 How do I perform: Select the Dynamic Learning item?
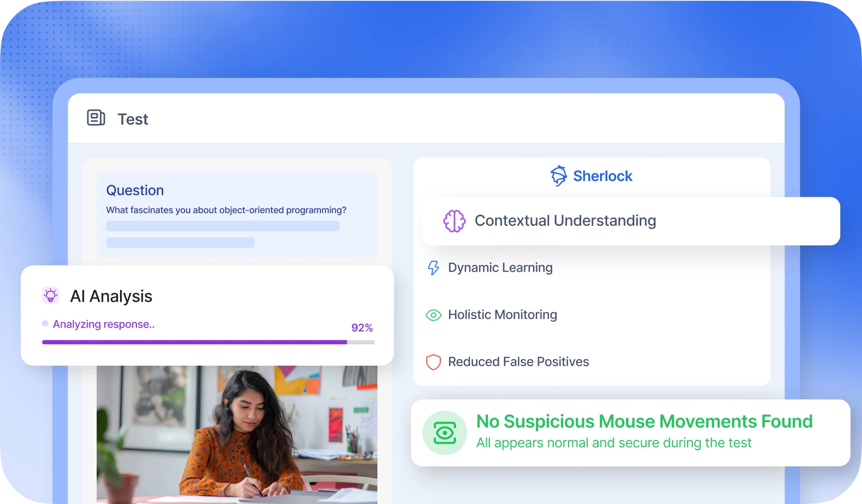click(x=490, y=268)
